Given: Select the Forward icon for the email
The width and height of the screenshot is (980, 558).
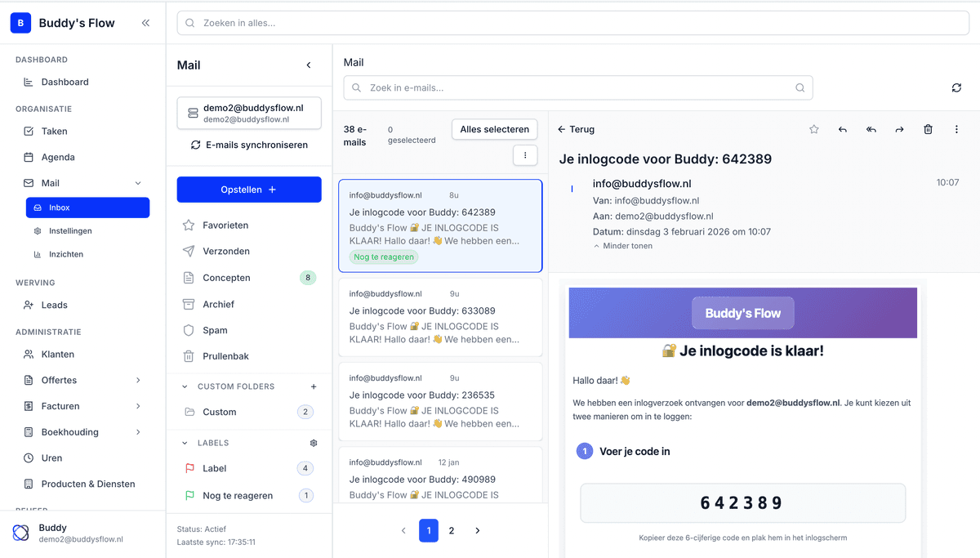Looking at the screenshot, I should pos(899,129).
